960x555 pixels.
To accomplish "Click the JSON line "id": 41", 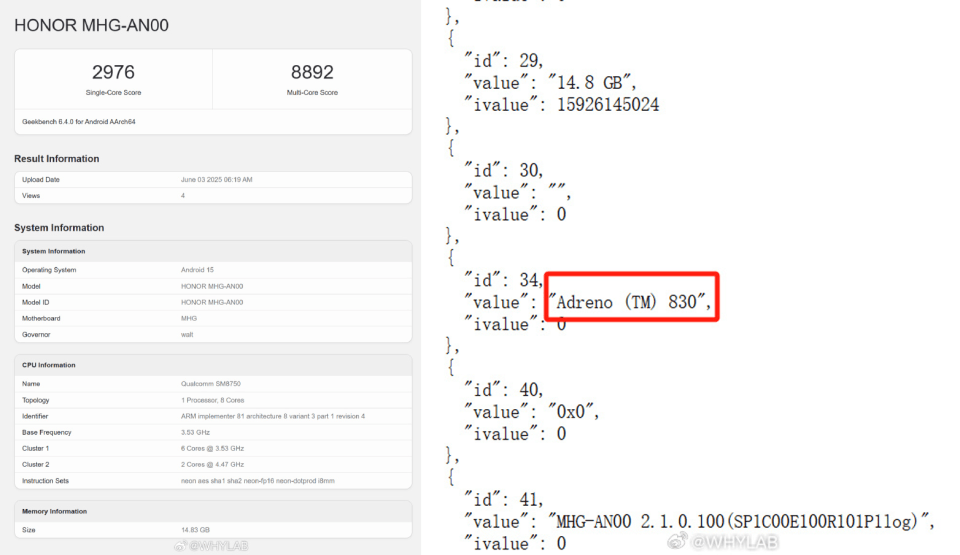I will click(x=503, y=499).
